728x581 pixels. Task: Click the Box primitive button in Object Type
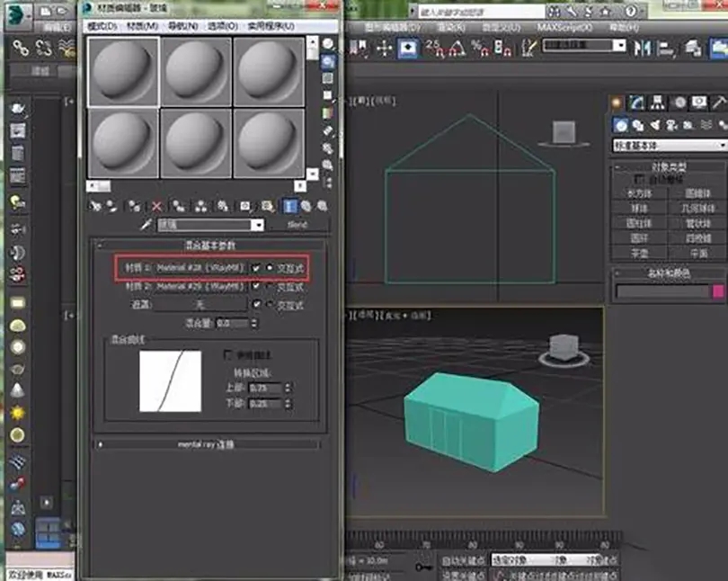tap(639, 193)
